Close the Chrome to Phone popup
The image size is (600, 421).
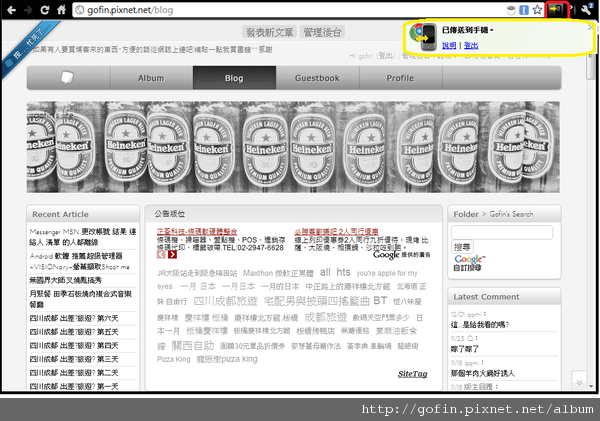[590, 28]
